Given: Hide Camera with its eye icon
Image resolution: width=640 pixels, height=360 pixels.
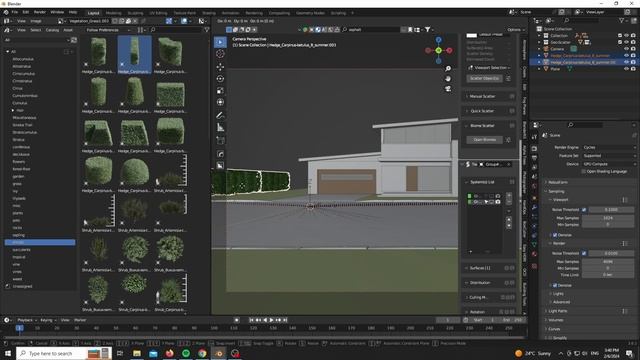Looking at the screenshot, I should pos(627,49).
